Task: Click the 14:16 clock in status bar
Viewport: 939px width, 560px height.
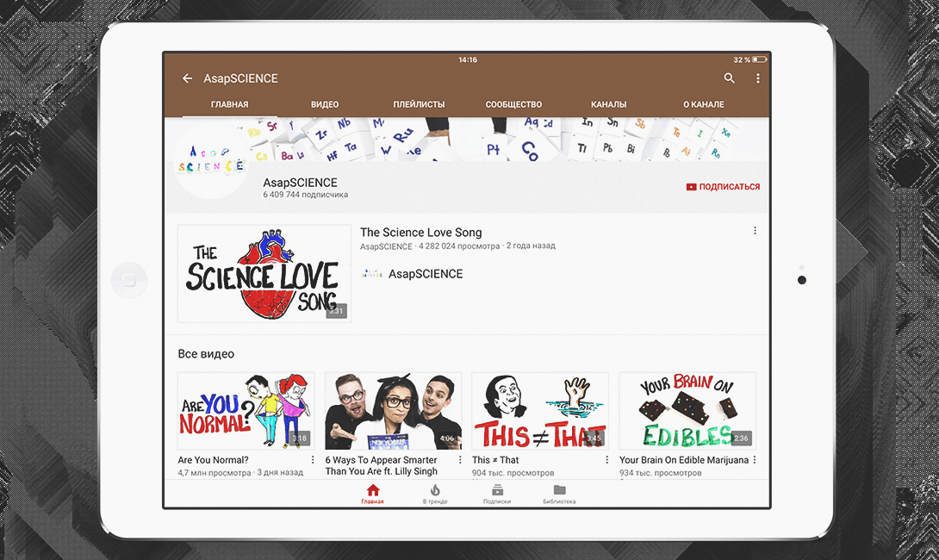Action: click(468, 60)
